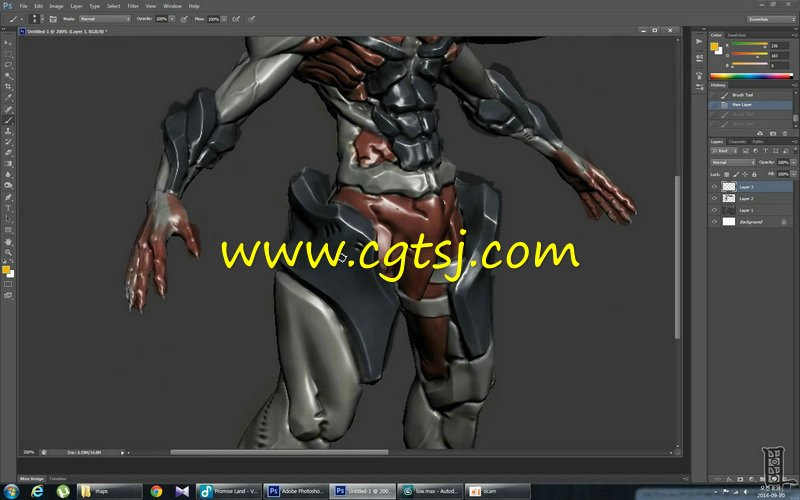Toggle lock image pixels brush icon
The image size is (800, 500).
coord(737,174)
